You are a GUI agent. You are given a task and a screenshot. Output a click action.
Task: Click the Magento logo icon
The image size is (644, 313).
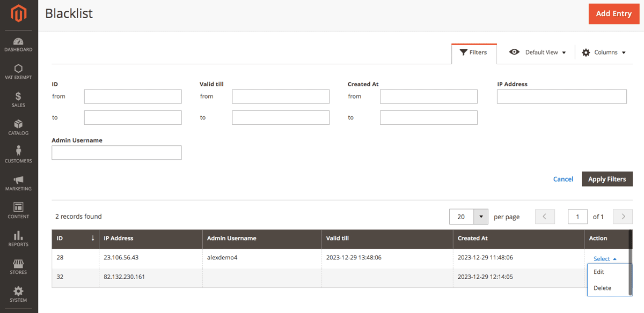[19, 14]
